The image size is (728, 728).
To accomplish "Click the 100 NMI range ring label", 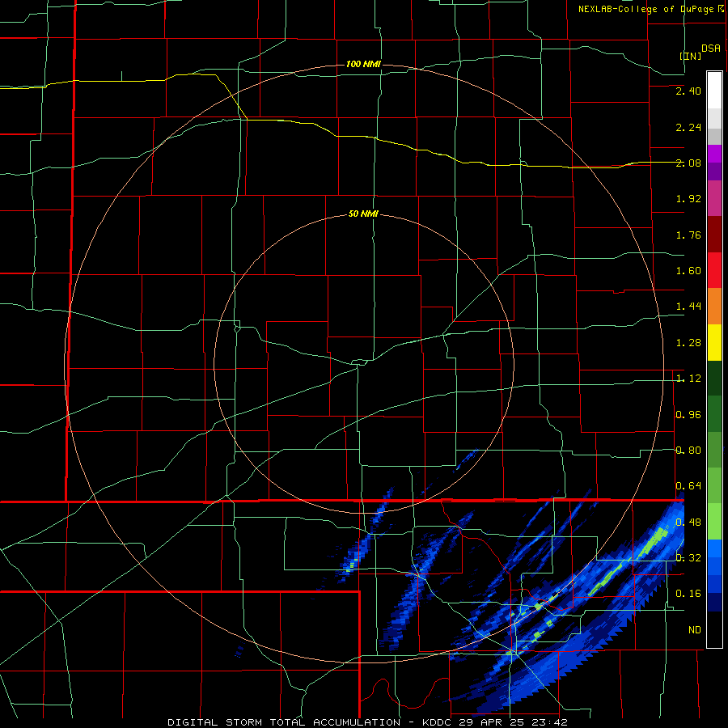I will (x=363, y=64).
